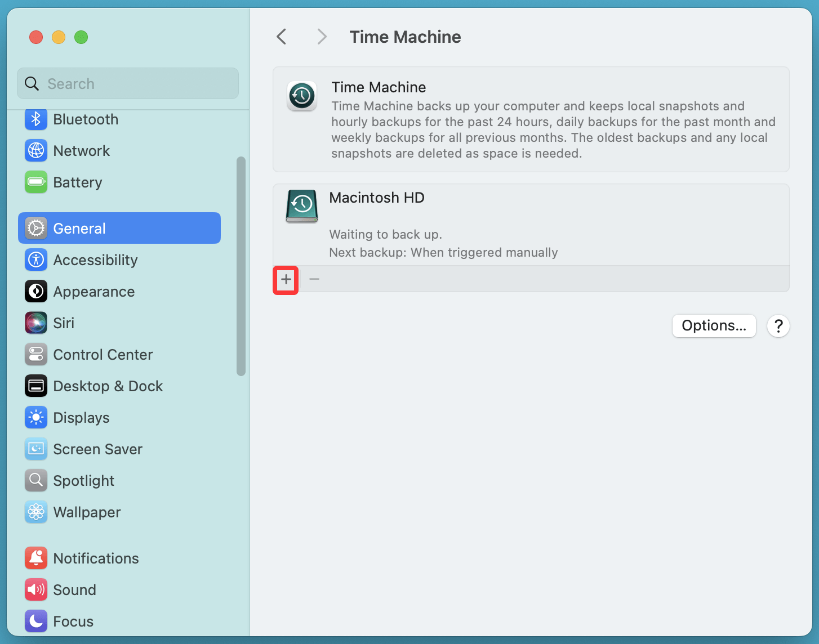Click the Macintosh HD backup disk icon

tap(302, 206)
